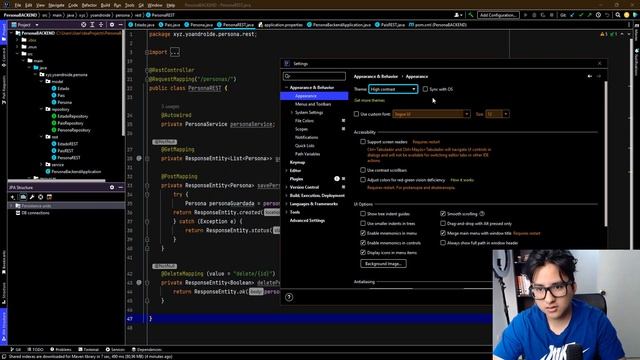Click the Project tree horizontal scrollbar
640x360 pixels.
pos(57,180)
